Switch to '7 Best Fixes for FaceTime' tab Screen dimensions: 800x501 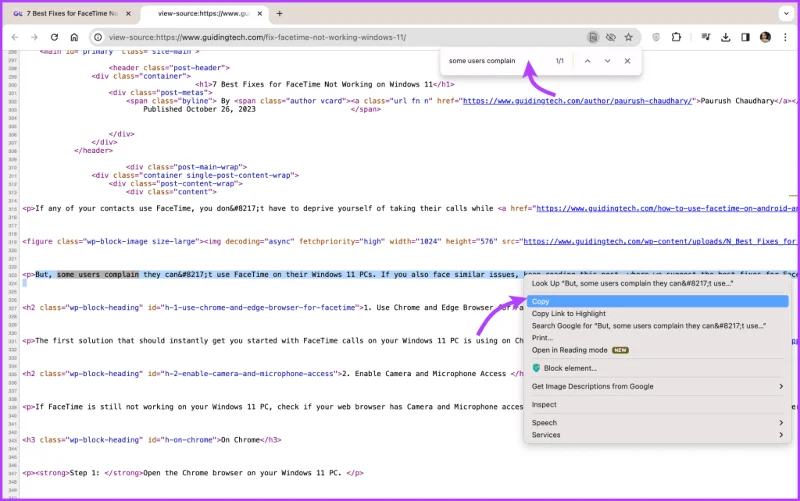point(69,14)
